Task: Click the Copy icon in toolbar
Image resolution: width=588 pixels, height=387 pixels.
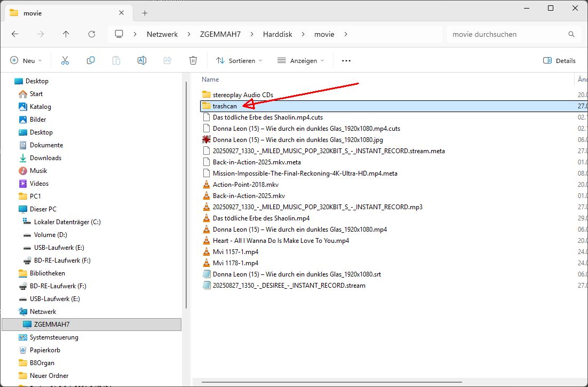Action: 91,61
